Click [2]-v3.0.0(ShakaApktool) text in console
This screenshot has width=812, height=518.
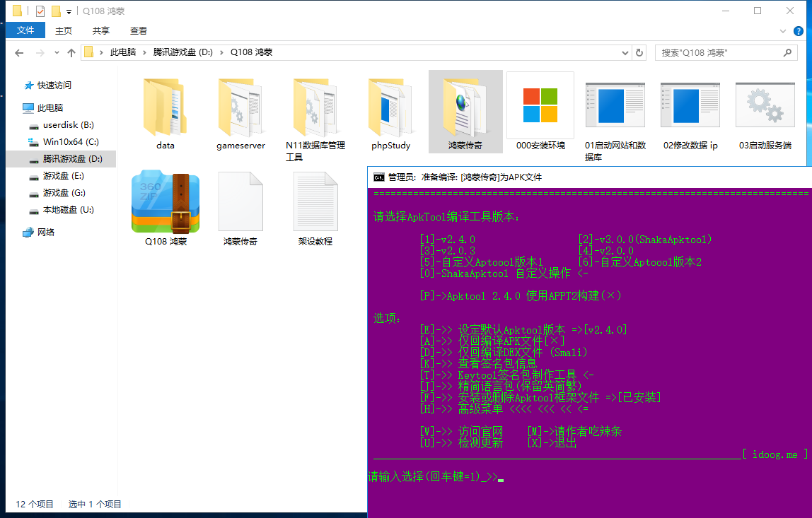click(x=645, y=240)
